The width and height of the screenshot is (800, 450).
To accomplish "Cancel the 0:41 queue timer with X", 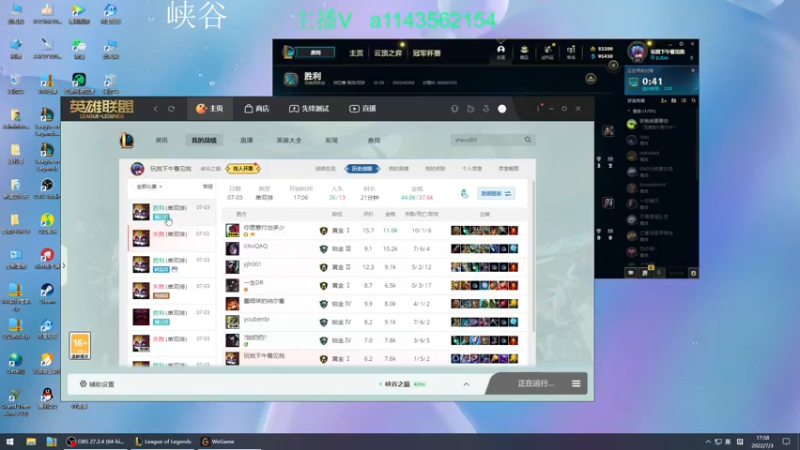I will coord(693,70).
